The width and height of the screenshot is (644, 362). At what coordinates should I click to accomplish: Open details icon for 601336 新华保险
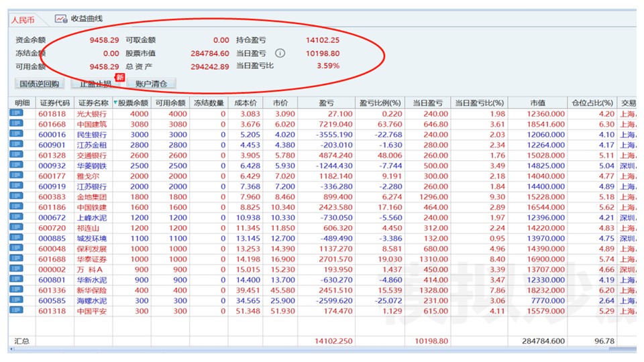pyautogui.click(x=16, y=290)
